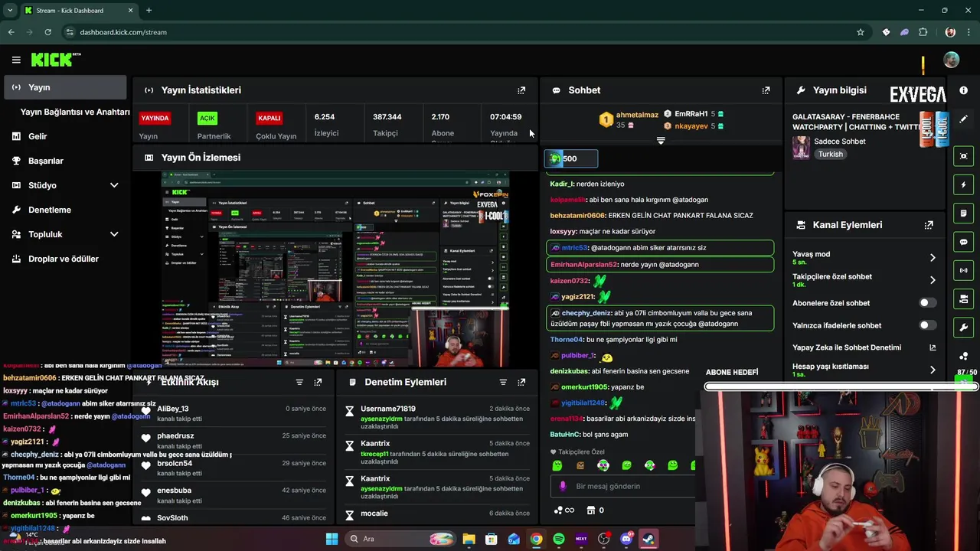Screen dimensions: 980x551
Task: Open Spotify from the taskbar
Action: (x=559, y=539)
